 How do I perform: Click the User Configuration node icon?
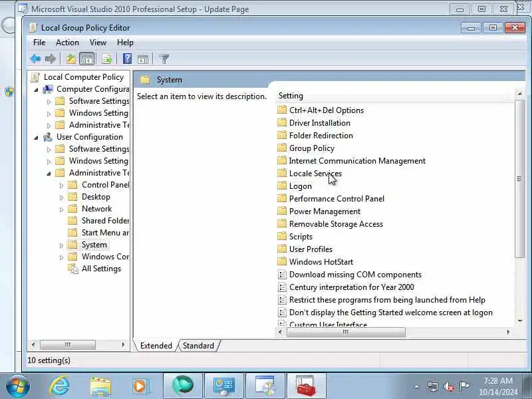click(x=47, y=137)
